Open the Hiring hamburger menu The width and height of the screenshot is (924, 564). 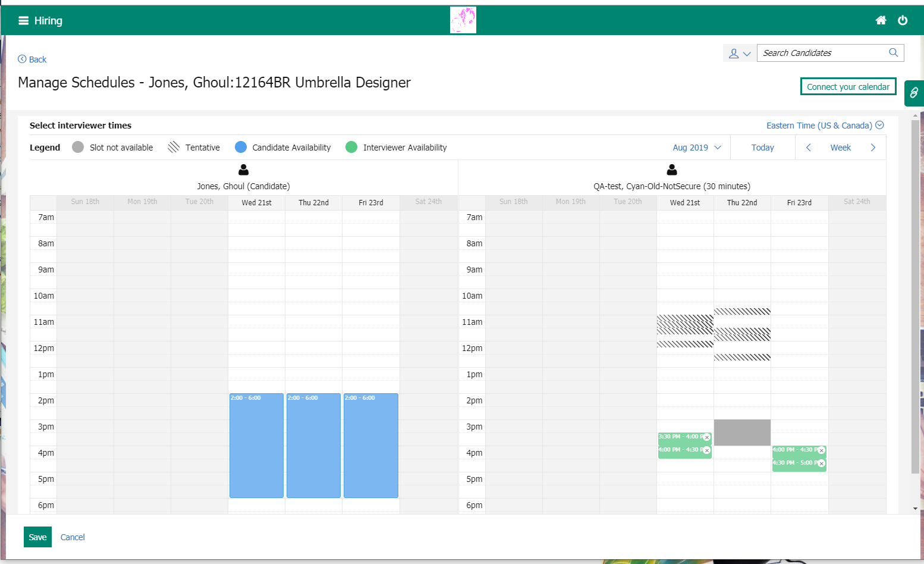point(24,21)
